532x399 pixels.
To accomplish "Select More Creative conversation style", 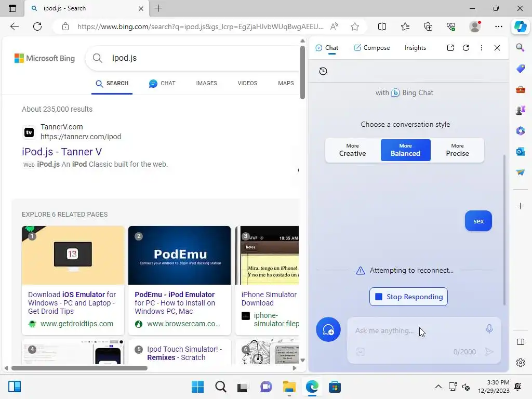I will [353, 150].
